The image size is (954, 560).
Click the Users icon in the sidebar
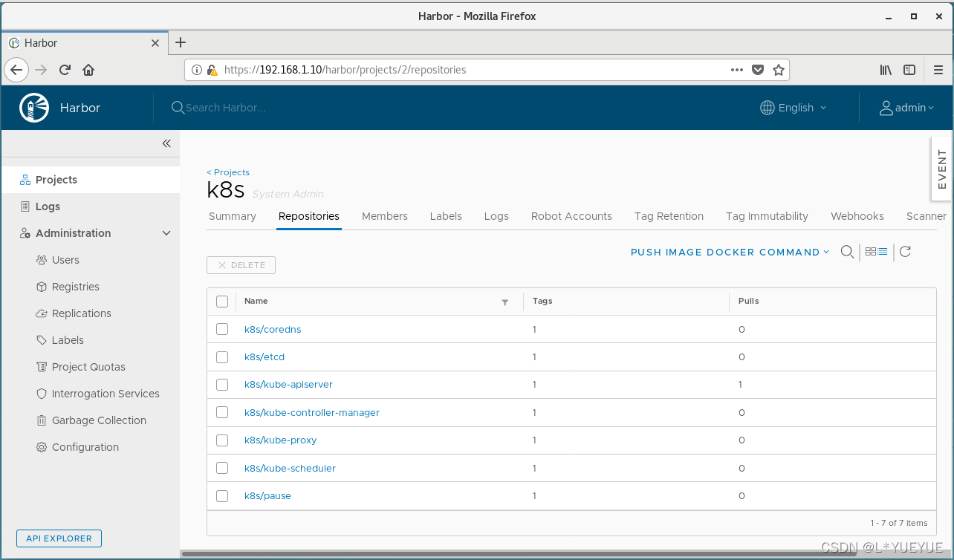42,260
